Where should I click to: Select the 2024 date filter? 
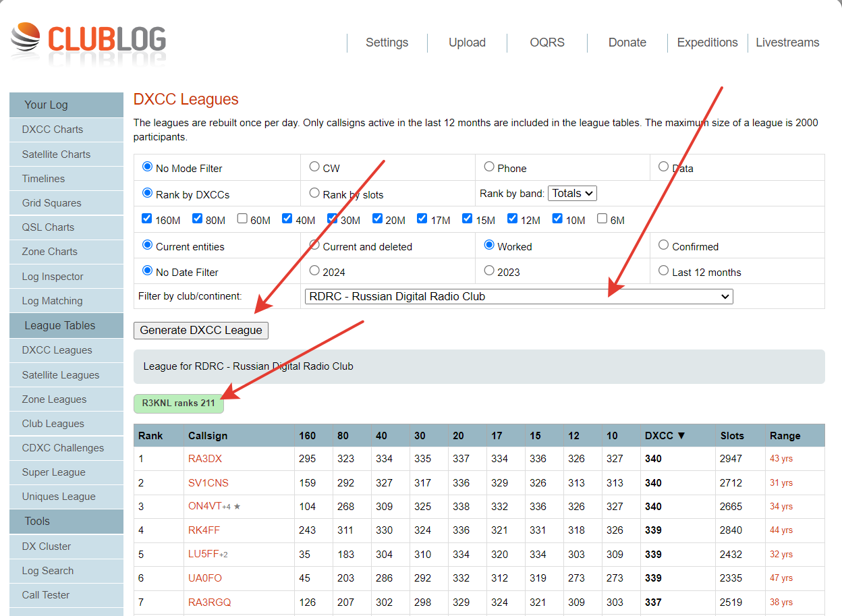pos(314,271)
